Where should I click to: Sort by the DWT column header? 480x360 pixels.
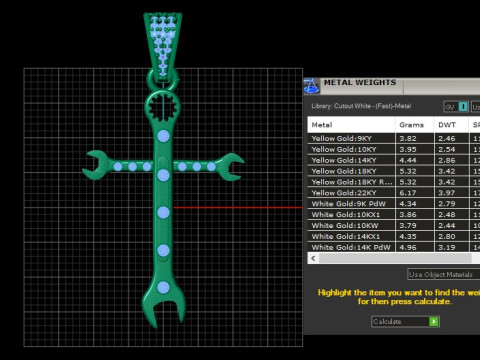(451, 125)
